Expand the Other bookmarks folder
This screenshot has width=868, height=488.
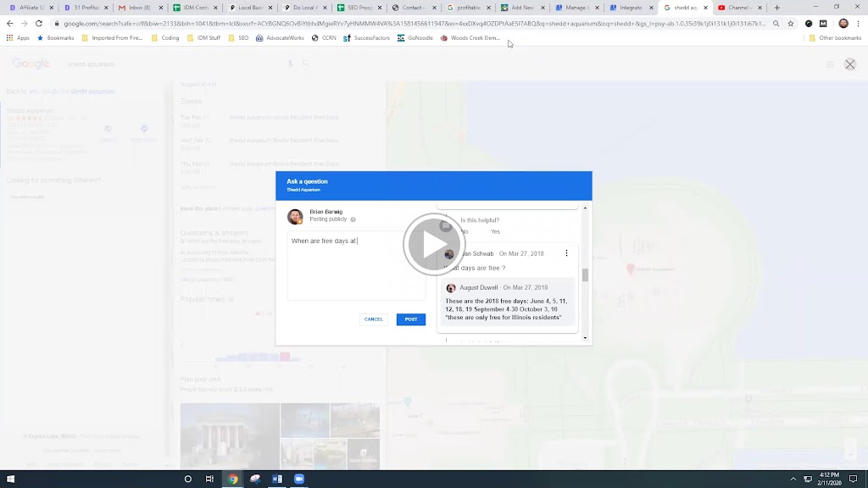[x=835, y=38]
